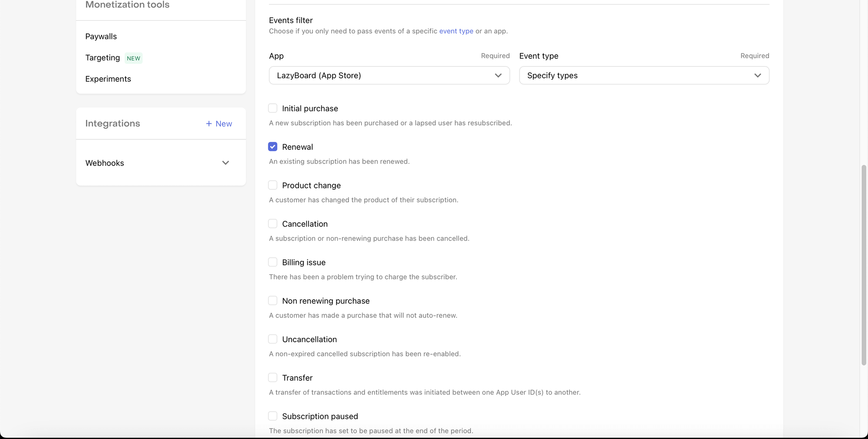Expand the Webhooks chevron in Integrations
868x439 pixels.
click(225, 163)
